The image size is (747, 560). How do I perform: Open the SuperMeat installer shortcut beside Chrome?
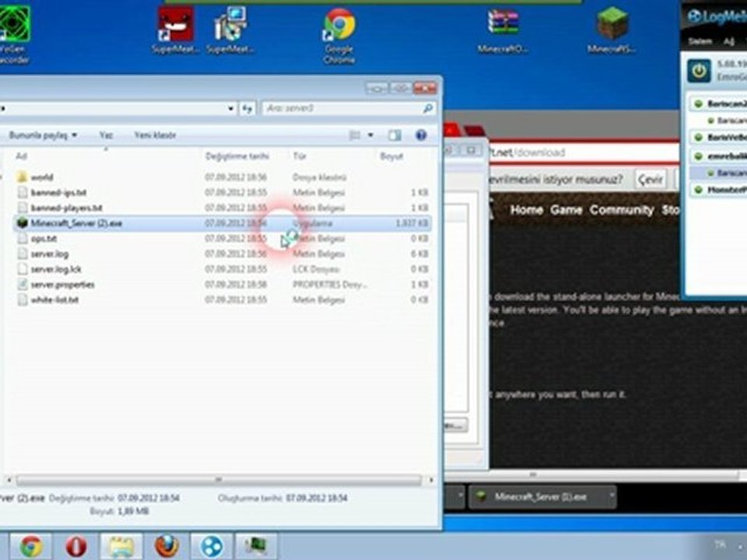[230, 30]
